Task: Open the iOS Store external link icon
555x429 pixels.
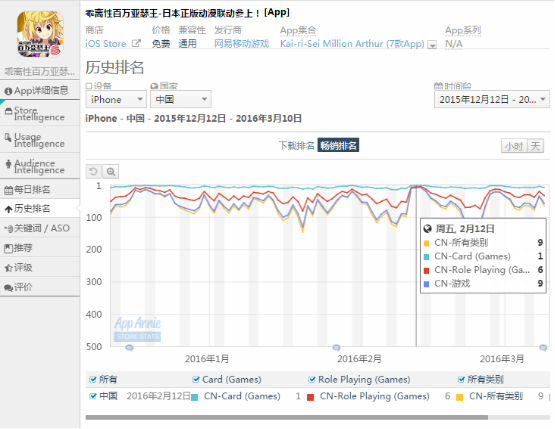Action: [x=136, y=44]
